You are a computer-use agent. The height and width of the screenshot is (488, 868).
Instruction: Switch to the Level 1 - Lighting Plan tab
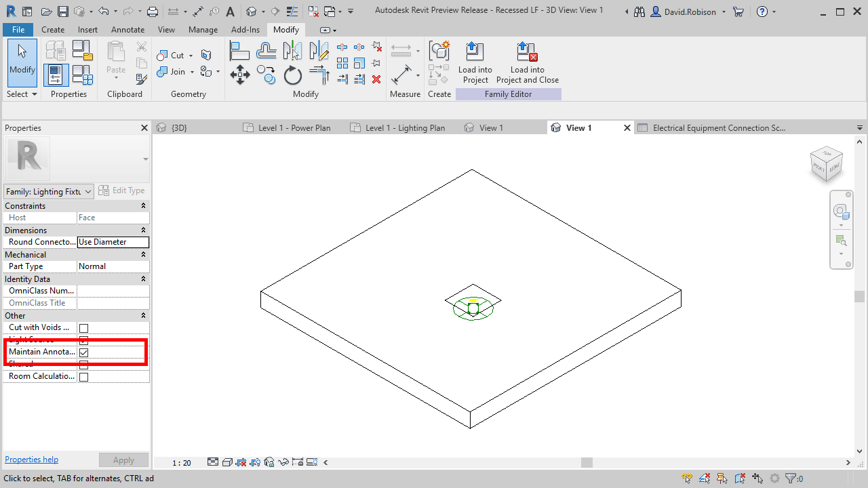(406, 127)
